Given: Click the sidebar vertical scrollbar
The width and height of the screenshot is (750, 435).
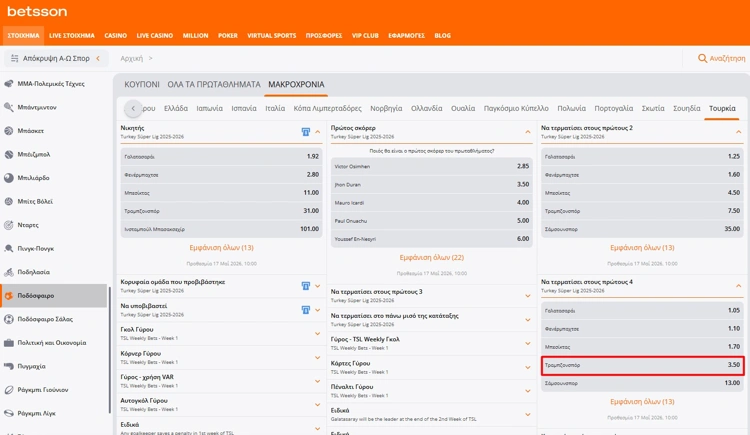Looking at the screenshot, I should [x=110, y=349].
